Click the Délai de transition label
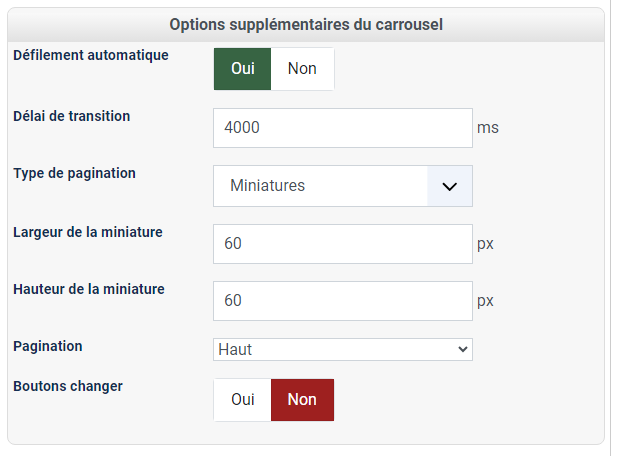This screenshot has height=456, width=618. (x=72, y=115)
